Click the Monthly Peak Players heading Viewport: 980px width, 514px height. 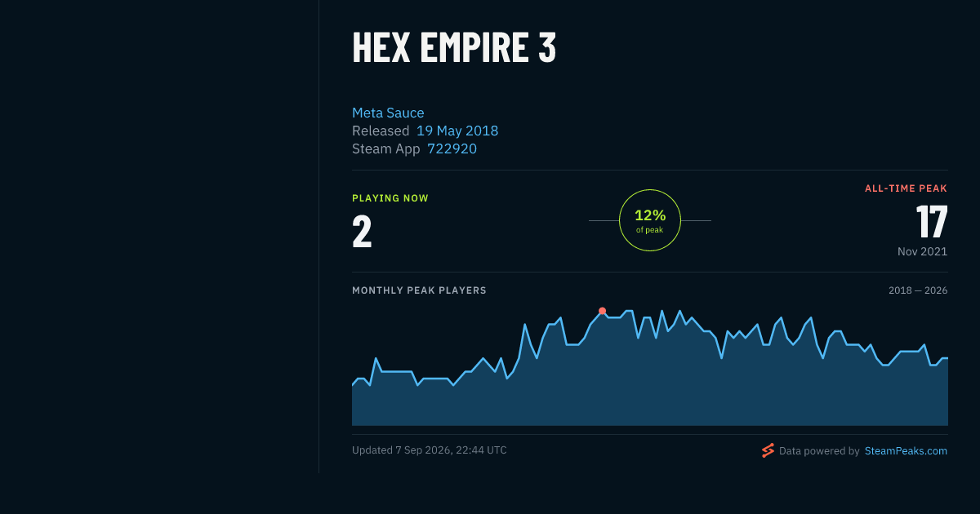pyautogui.click(x=419, y=290)
